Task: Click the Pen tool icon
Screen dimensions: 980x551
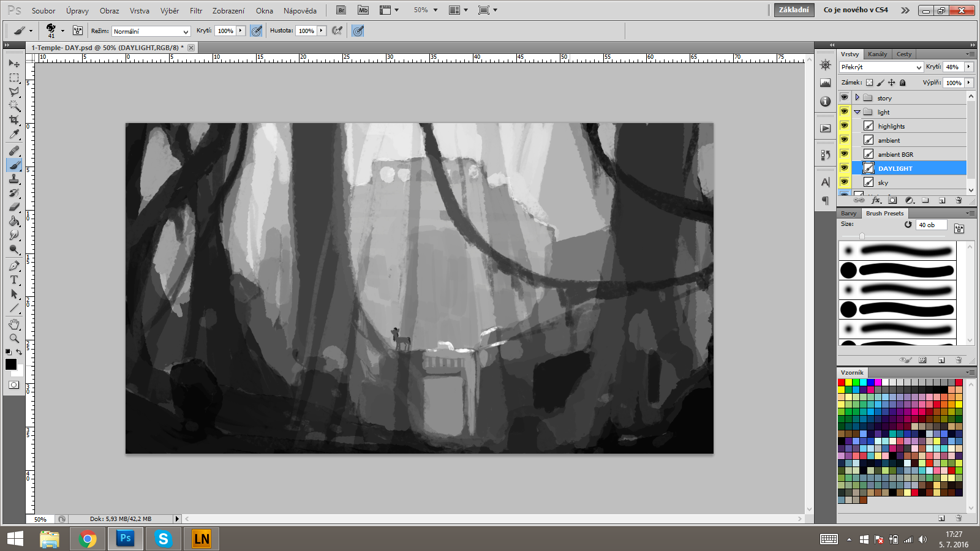Action: tap(14, 266)
